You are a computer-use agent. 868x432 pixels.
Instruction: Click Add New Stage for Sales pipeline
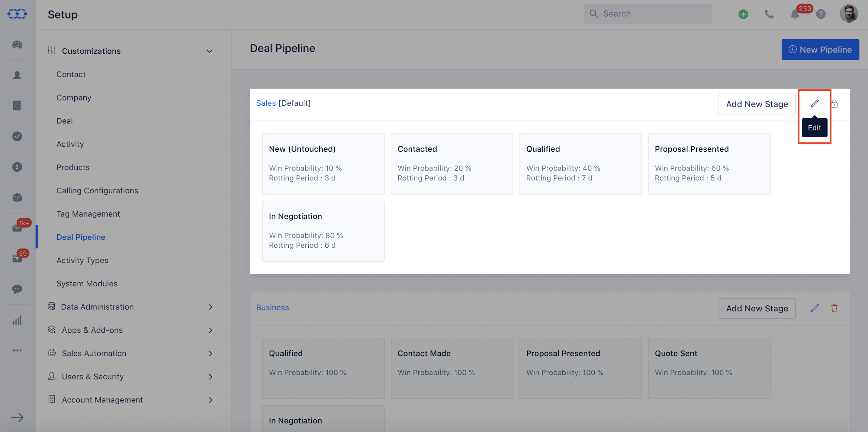[757, 104]
